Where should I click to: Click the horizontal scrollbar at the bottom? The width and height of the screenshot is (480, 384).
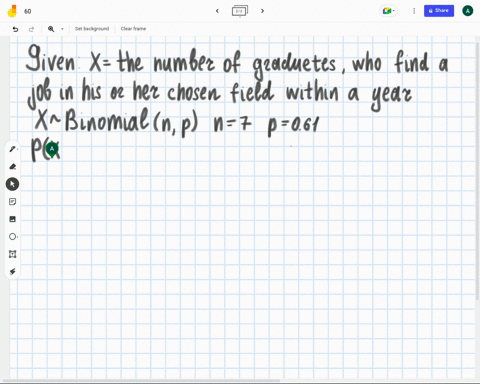point(142,381)
